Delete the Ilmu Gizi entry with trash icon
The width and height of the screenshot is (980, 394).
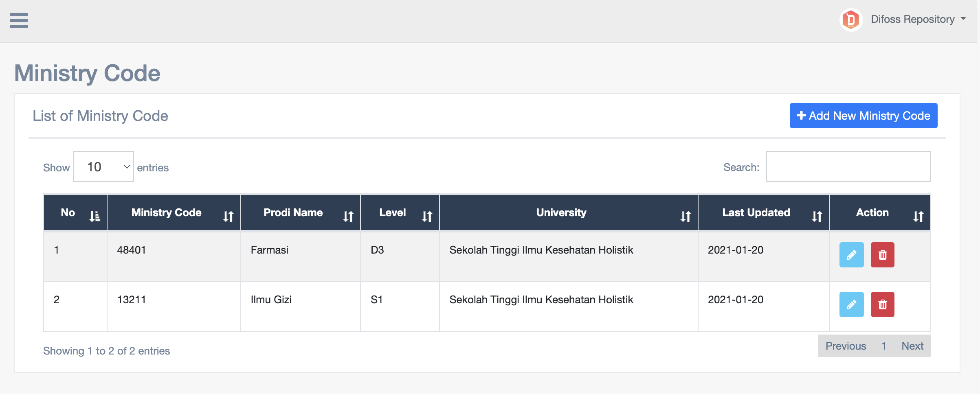(882, 304)
